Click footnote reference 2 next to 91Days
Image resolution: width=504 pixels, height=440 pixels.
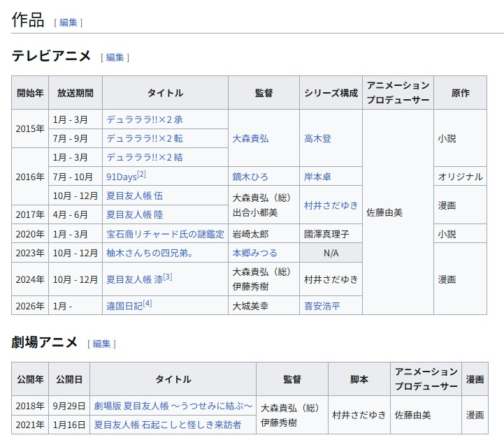pos(141,174)
